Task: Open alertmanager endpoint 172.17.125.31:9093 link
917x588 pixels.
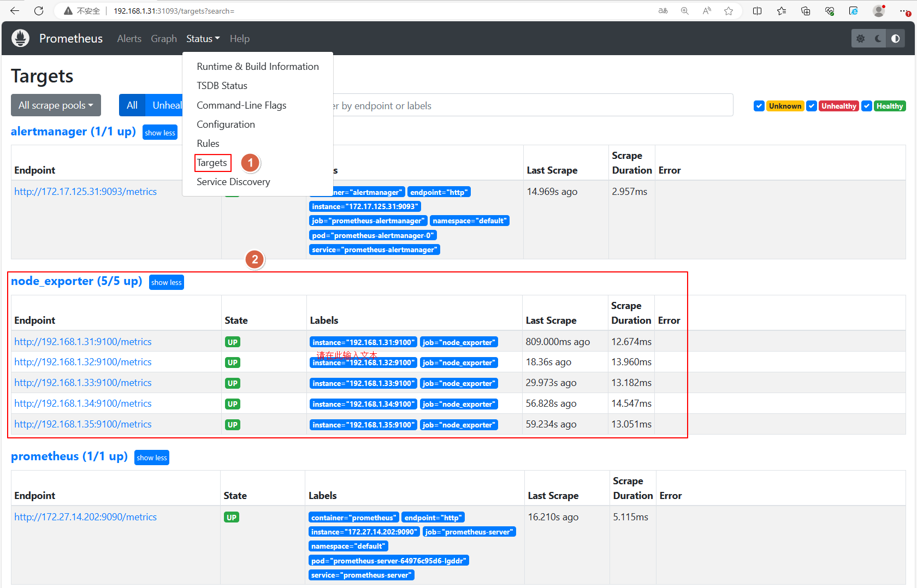Action: pos(86,192)
